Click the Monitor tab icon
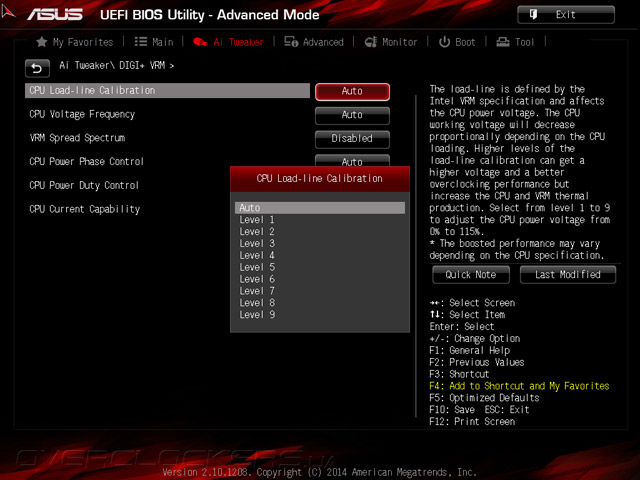 point(371,42)
